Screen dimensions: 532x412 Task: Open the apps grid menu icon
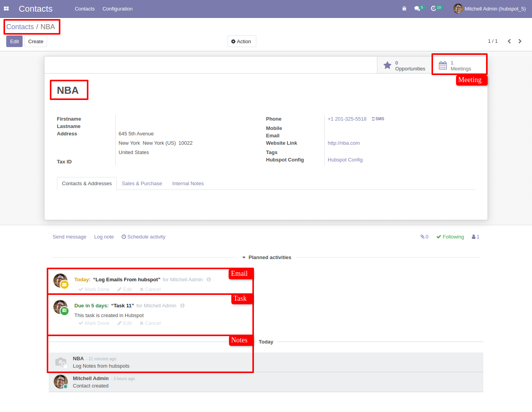(6, 9)
